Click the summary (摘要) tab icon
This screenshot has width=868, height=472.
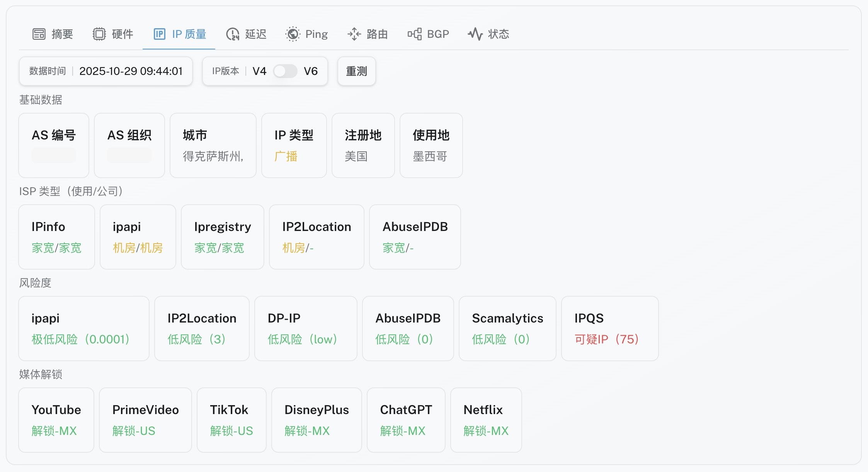39,34
